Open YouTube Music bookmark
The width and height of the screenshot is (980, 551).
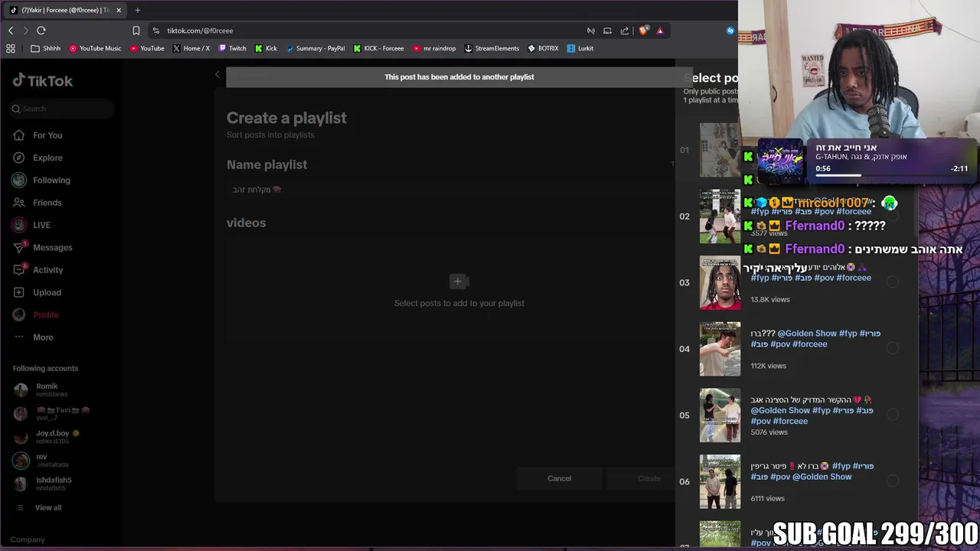point(95,48)
